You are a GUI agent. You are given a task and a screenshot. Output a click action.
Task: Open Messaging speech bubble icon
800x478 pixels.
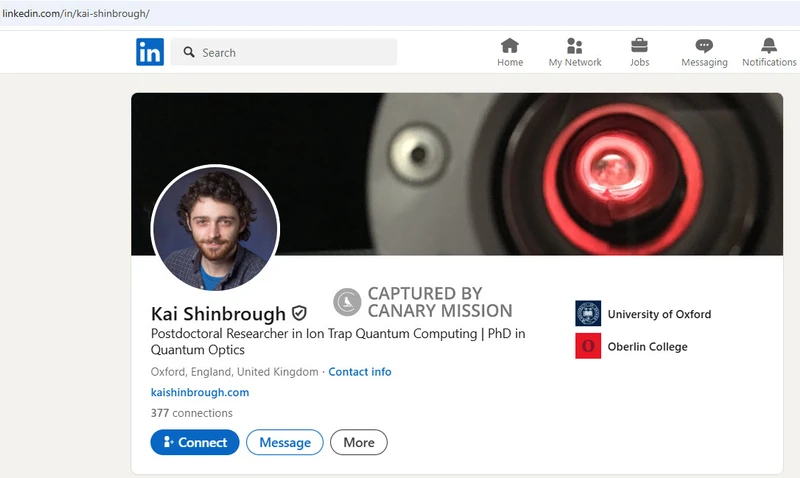coord(704,46)
